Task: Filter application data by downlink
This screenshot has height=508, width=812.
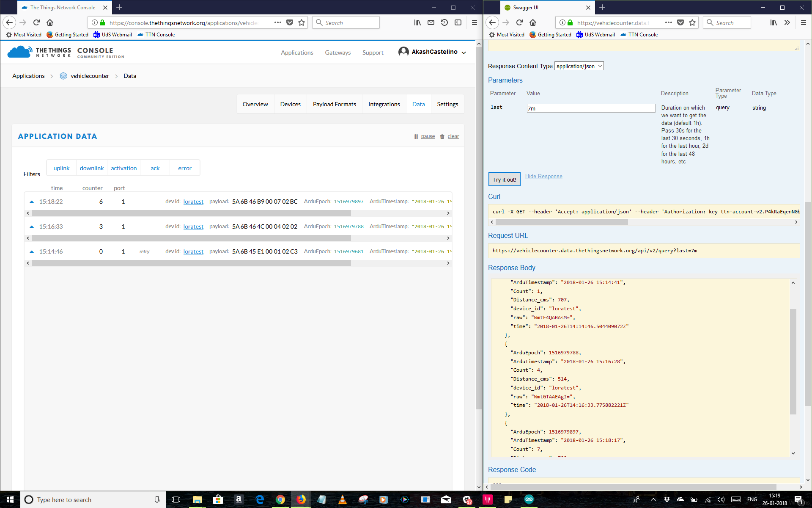Action: pyautogui.click(x=92, y=168)
